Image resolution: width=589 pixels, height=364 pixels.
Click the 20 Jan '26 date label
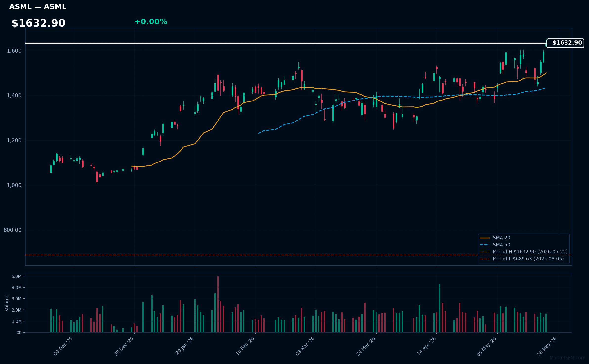(185, 346)
